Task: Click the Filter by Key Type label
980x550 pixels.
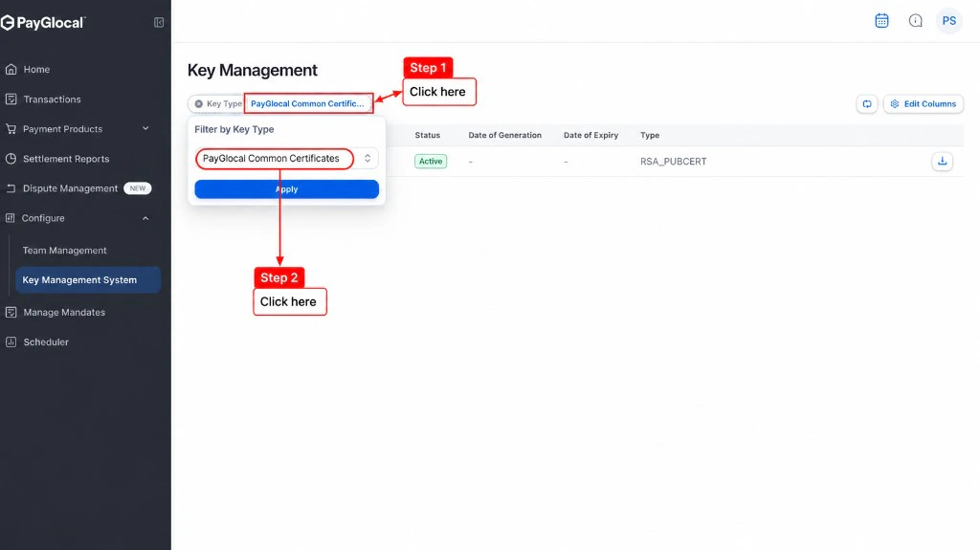Action: (x=234, y=129)
